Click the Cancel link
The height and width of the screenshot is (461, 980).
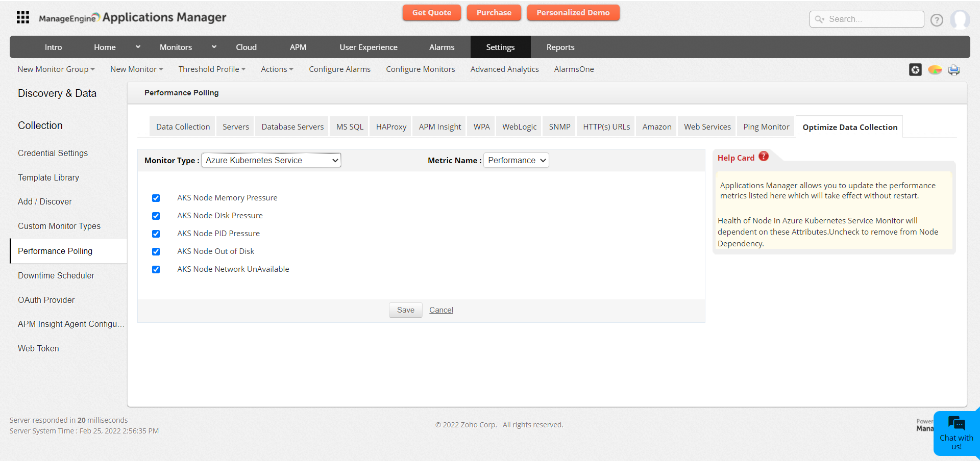(441, 310)
